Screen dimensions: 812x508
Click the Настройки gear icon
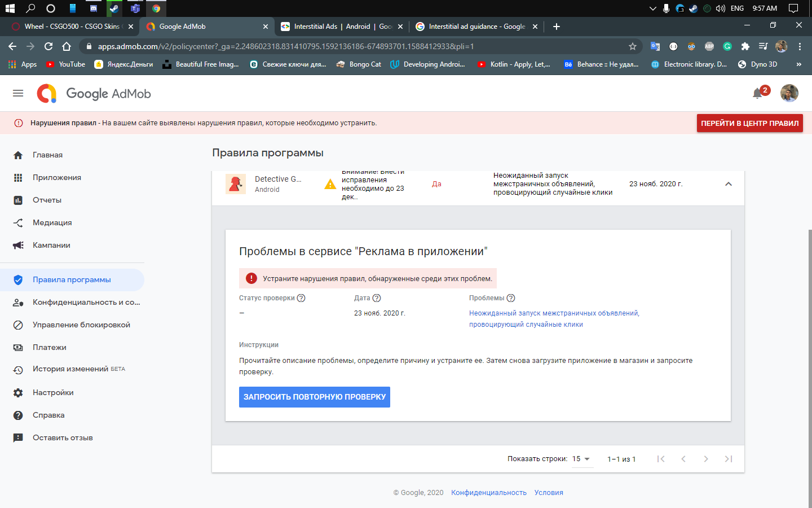click(x=18, y=393)
